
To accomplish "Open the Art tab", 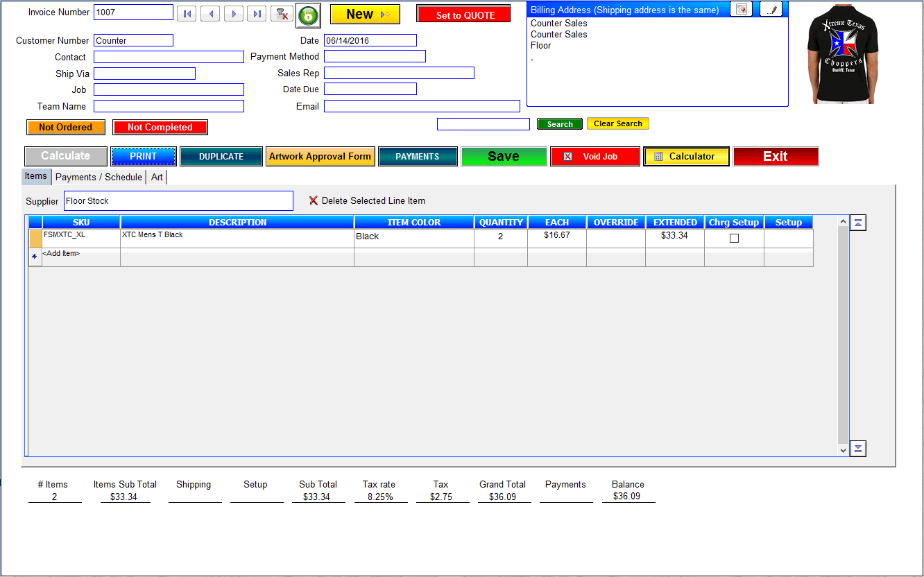I will tap(157, 177).
